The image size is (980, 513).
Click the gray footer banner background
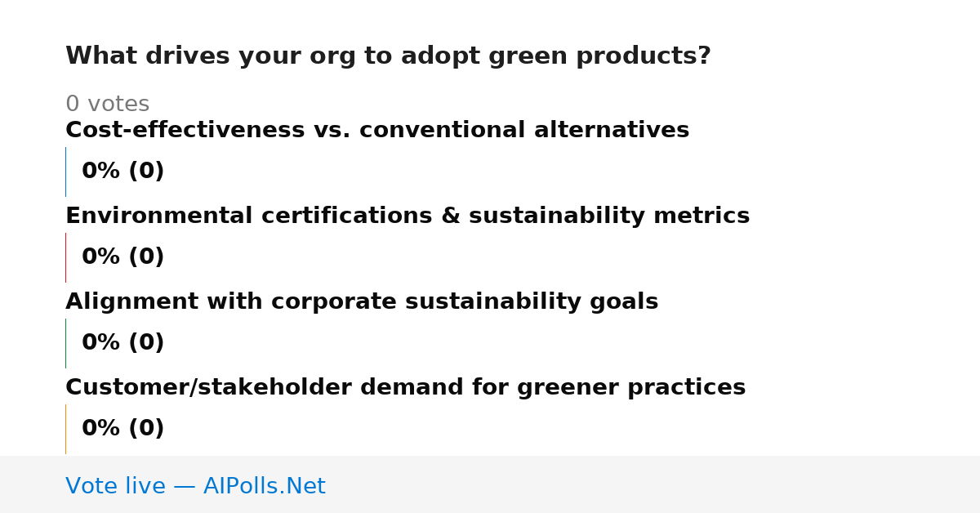point(653,484)
